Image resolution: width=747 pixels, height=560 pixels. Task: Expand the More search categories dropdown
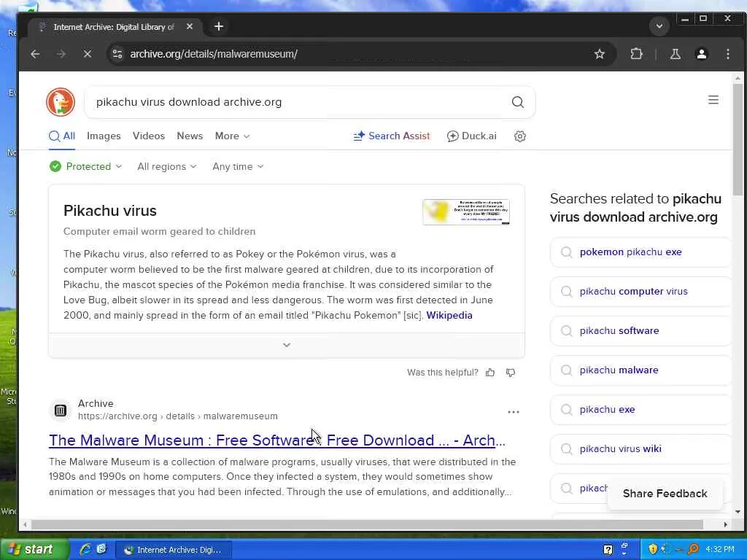click(233, 136)
